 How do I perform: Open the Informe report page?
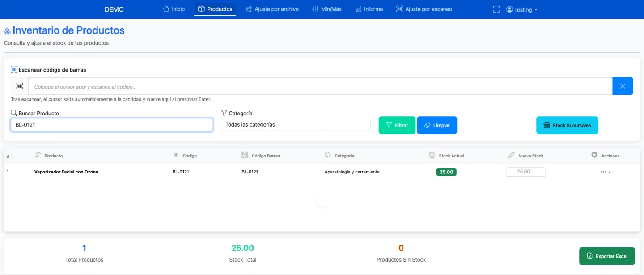(x=369, y=9)
